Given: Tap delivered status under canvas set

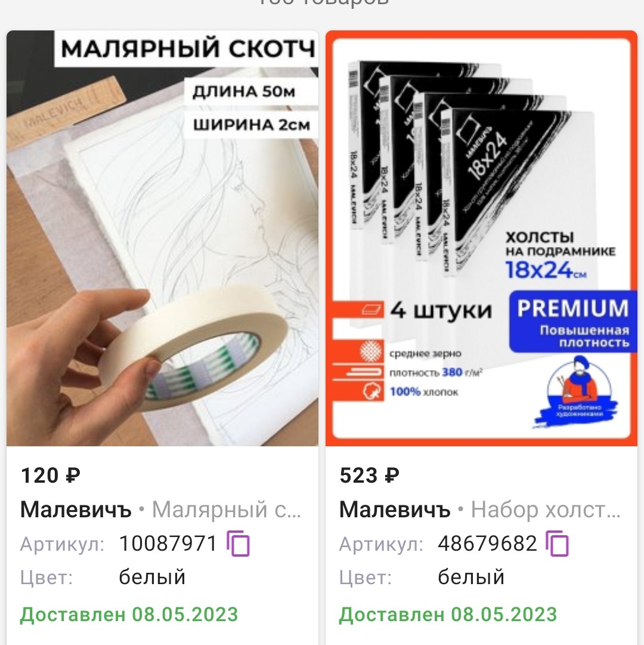Looking at the screenshot, I should (x=448, y=615).
